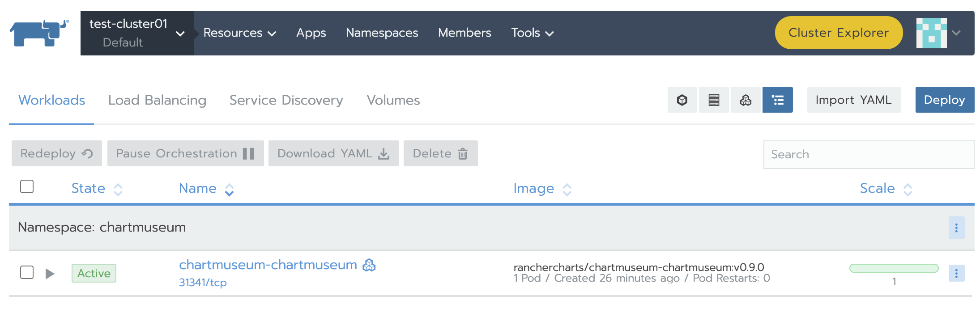Open Namespaces in navigation bar
This screenshot has height=321, width=980.
pos(382,33)
